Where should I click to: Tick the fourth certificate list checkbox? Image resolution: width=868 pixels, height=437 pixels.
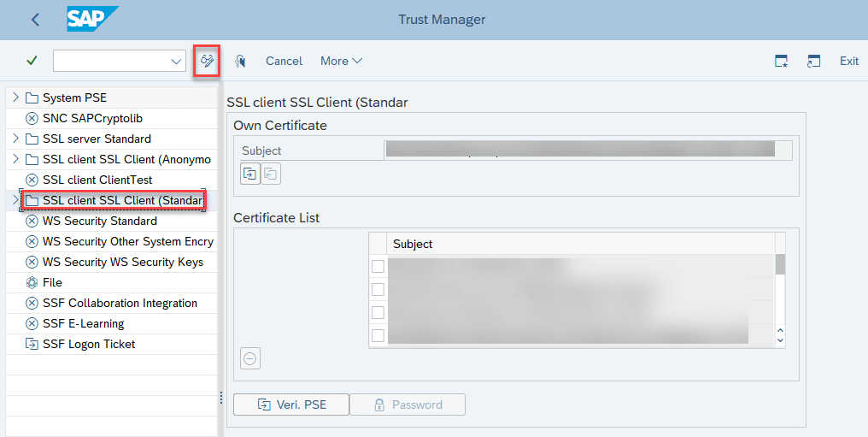(378, 335)
